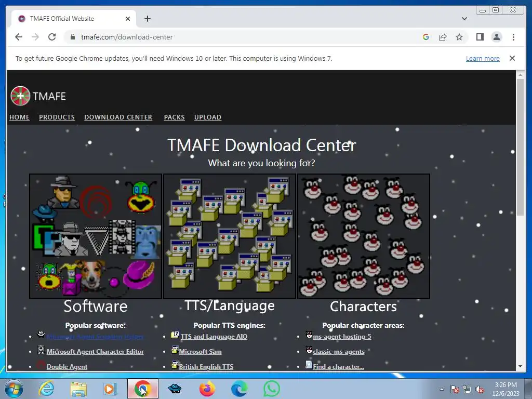Click the Chrome taskbar button
This screenshot has height=399, width=532.
coord(142,389)
